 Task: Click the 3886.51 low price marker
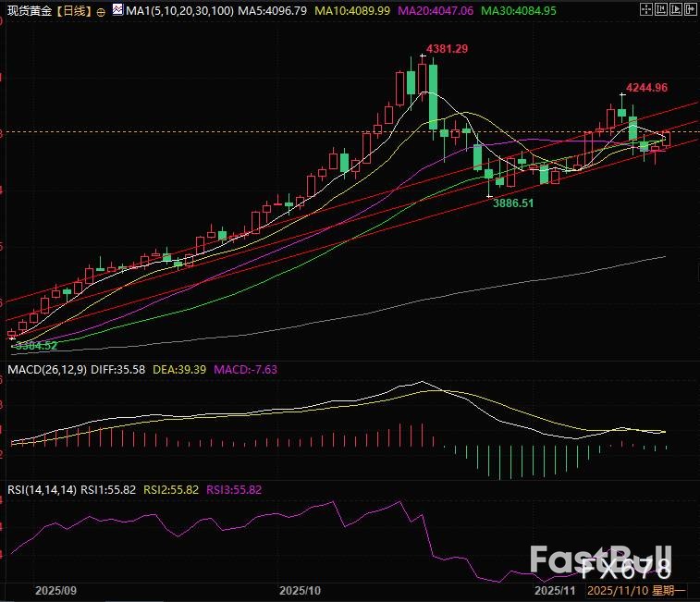512,203
